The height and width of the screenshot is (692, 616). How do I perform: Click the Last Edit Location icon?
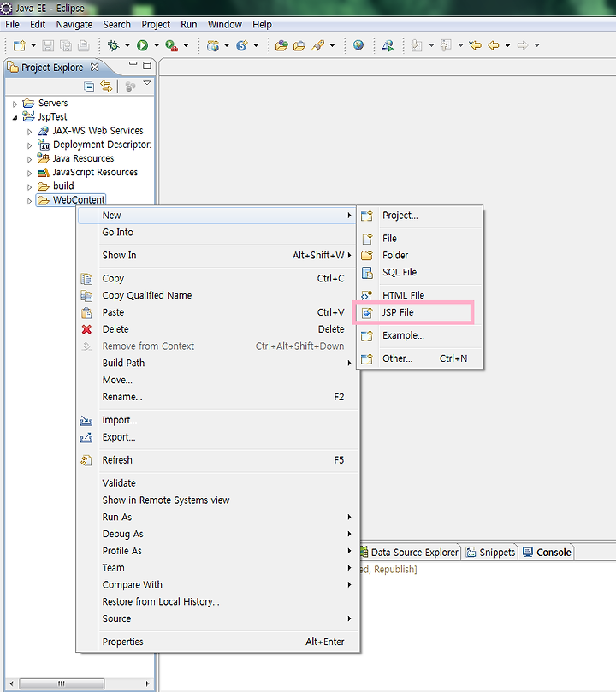(475, 45)
